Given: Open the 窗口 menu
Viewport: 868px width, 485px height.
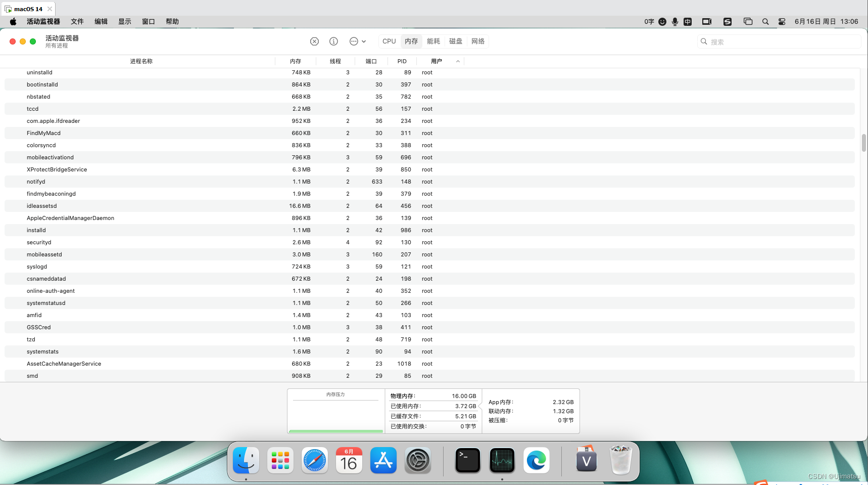Looking at the screenshot, I should (x=149, y=22).
